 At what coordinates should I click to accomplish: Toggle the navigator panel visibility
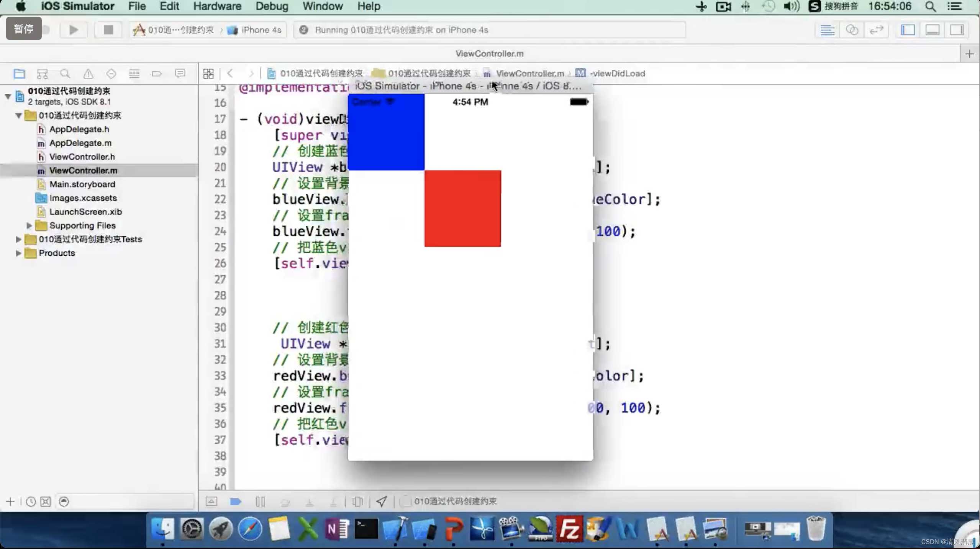coord(908,30)
